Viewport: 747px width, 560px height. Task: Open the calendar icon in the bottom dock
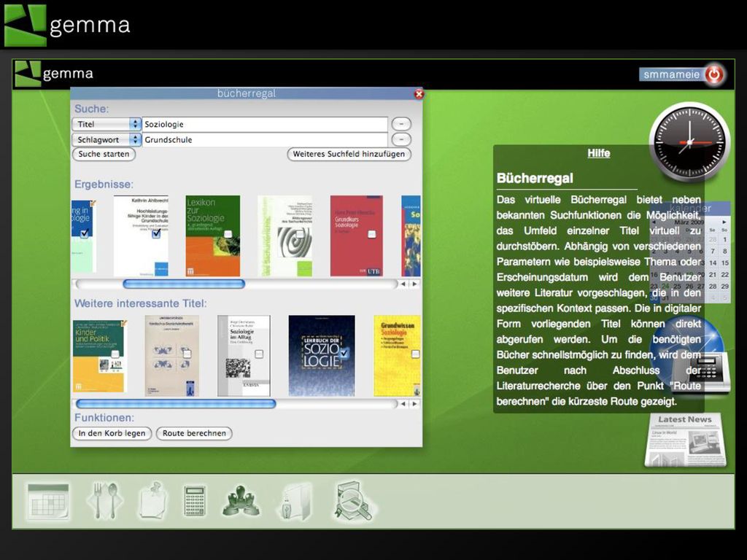pyautogui.click(x=48, y=502)
